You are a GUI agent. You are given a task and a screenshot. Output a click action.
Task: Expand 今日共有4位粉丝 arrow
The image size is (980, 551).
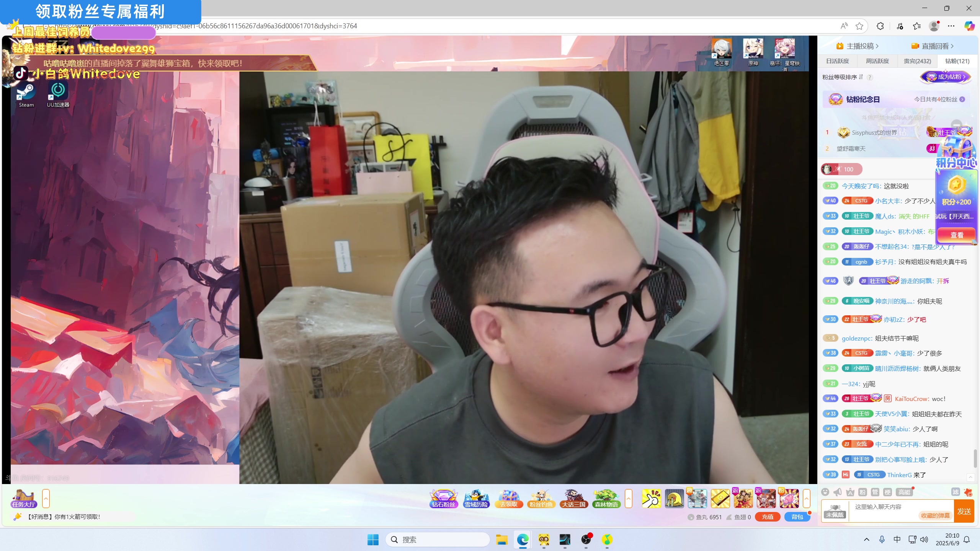coord(962,99)
